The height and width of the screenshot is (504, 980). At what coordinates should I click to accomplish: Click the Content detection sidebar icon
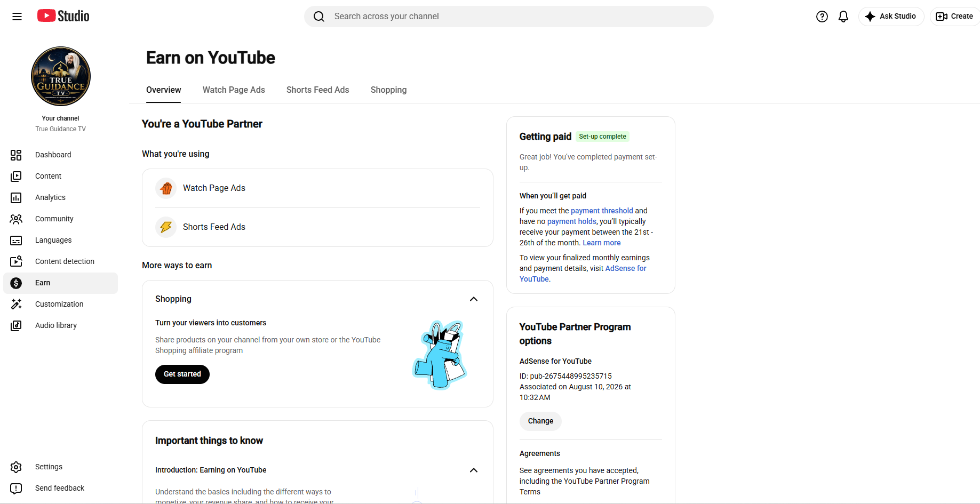click(16, 261)
